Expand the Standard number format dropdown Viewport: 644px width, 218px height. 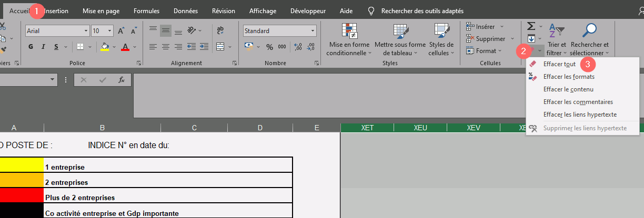[x=313, y=31]
